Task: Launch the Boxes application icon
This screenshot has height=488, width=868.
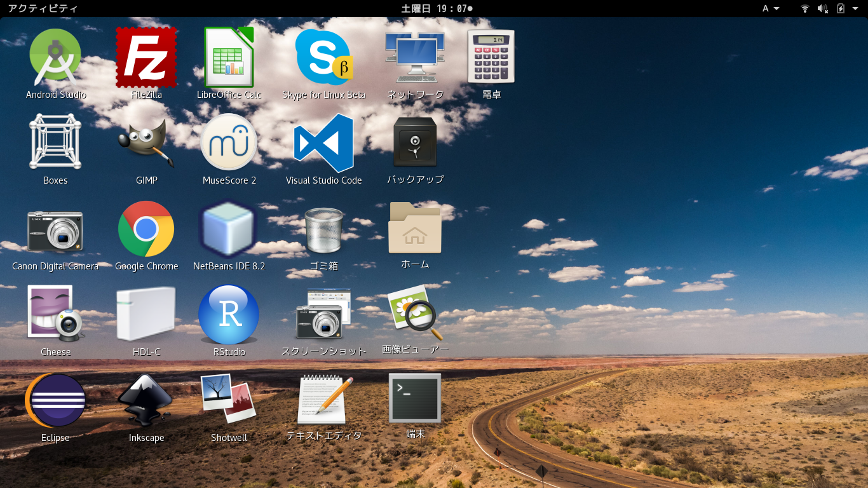Action: 55,142
